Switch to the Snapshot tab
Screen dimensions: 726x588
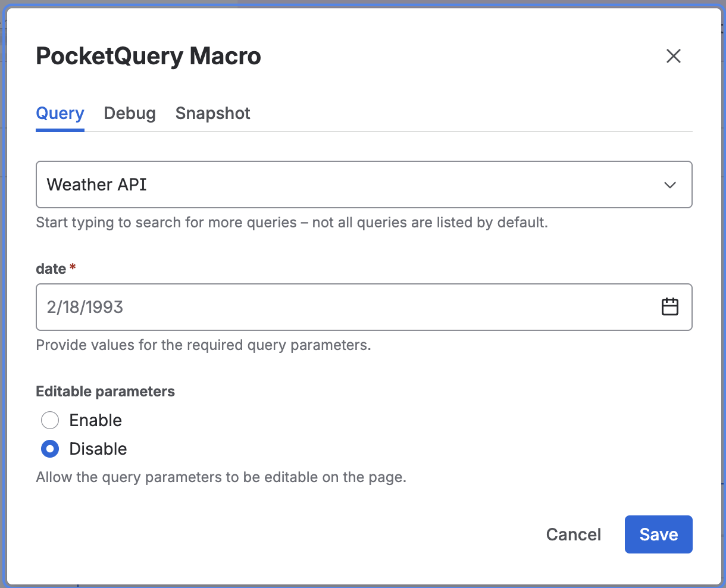coord(213,114)
